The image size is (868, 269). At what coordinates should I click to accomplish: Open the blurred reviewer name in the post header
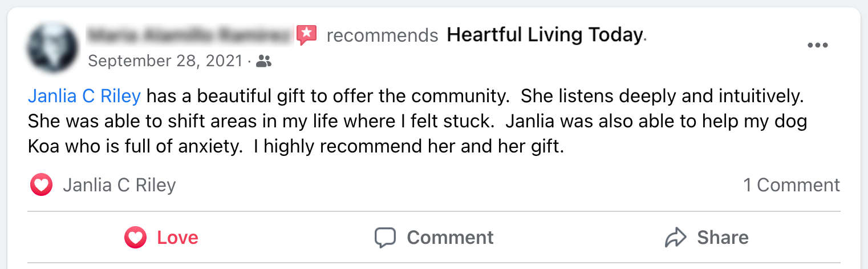coord(189,35)
